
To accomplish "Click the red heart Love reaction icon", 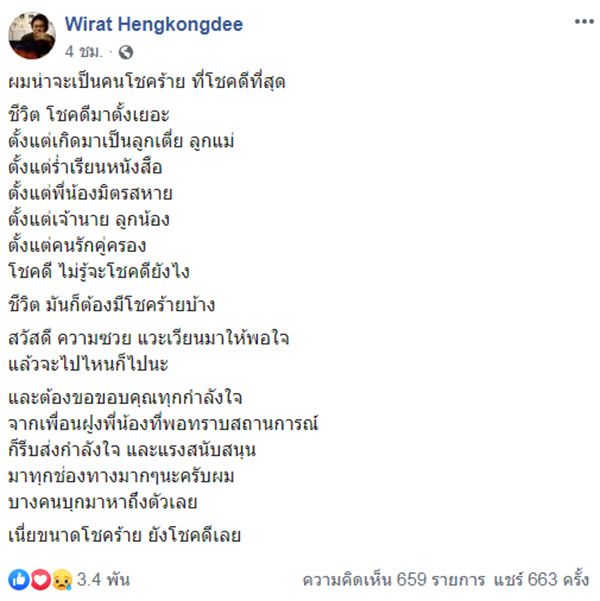I will click(39, 579).
